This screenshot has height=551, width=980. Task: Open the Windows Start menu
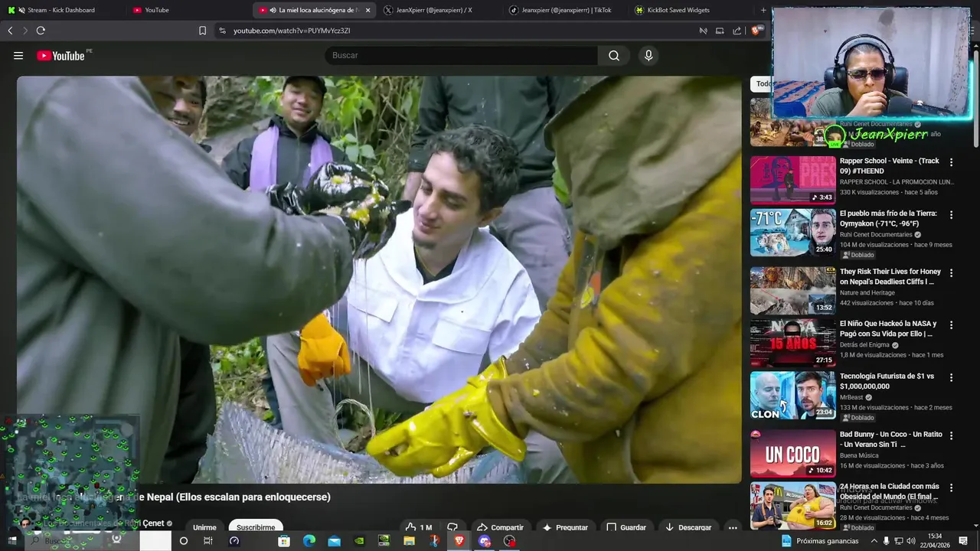11,541
